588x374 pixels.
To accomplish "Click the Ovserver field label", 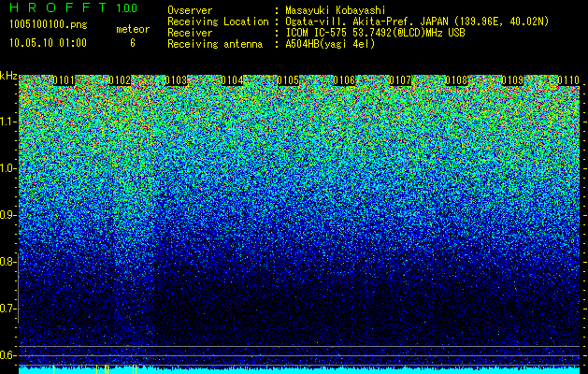I will [x=190, y=10].
